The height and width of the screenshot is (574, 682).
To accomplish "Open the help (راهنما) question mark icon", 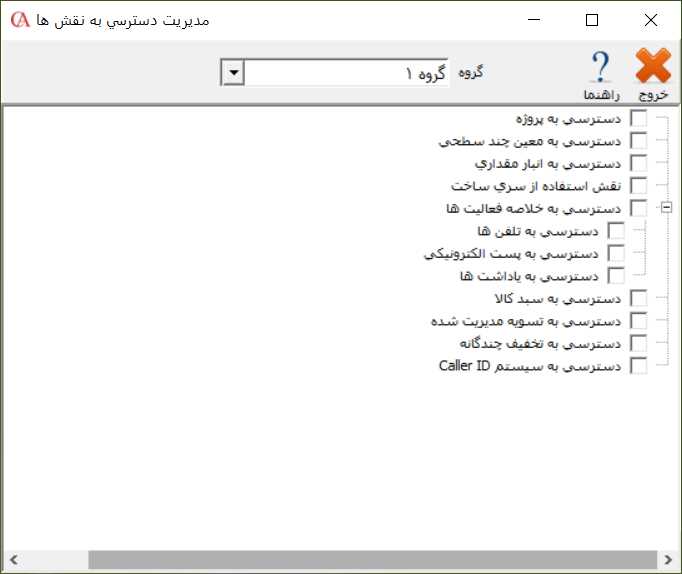I will click(601, 68).
